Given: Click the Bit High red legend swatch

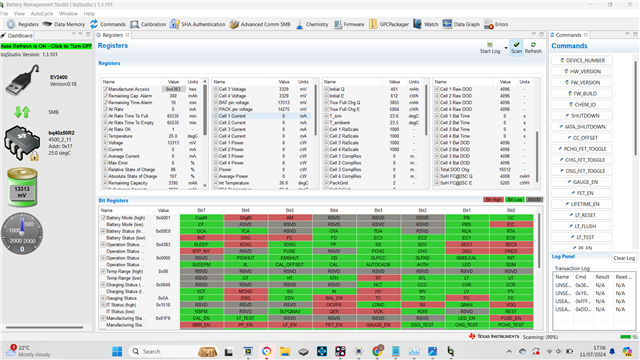Looking at the screenshot, I should [493, 200].
